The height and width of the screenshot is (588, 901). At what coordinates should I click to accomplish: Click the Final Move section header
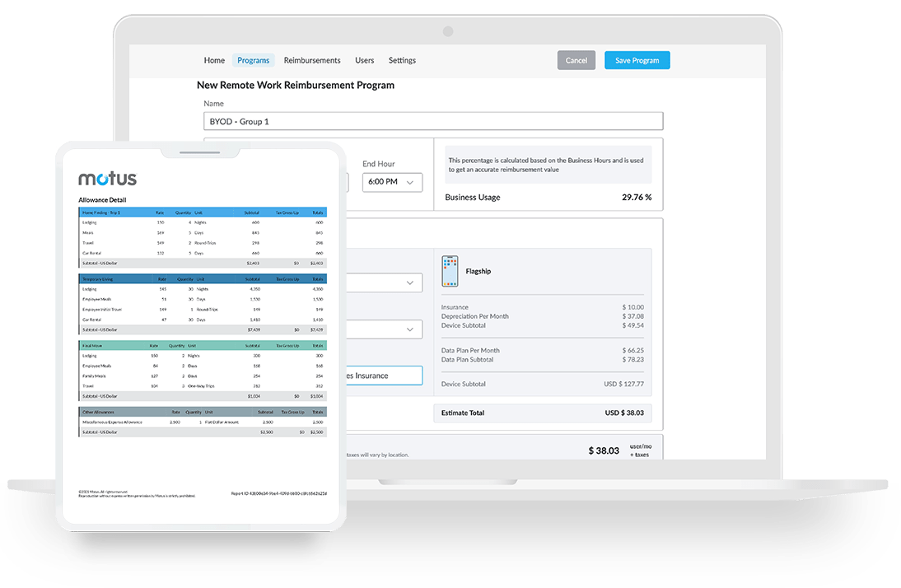pos(202,346)
